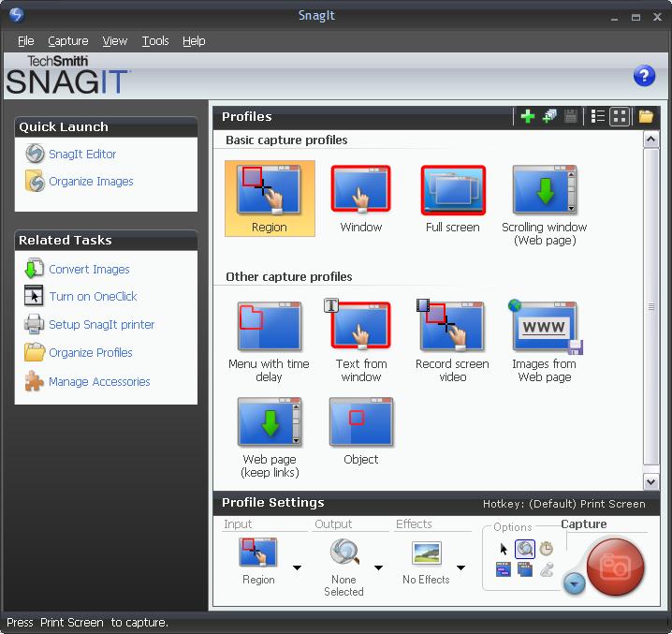Click the OneClick icon
The width and height of the screenshot is (672, 634).
pos(34,296)
